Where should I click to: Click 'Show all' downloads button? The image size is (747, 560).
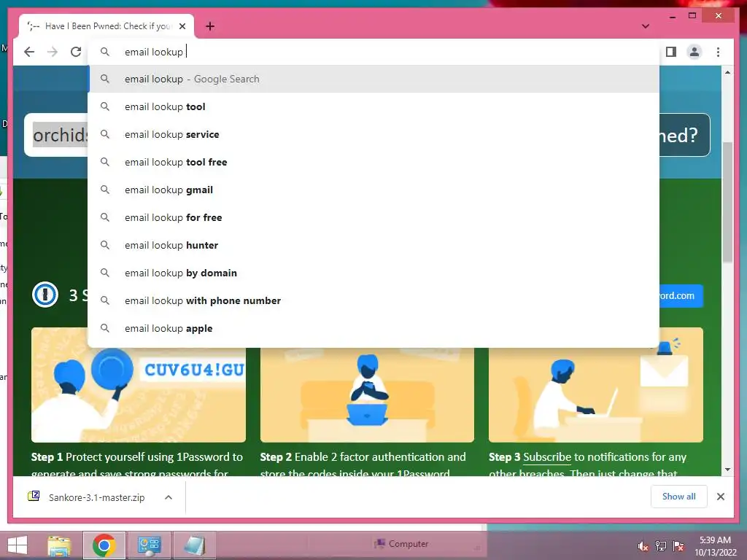pos(679,497)
